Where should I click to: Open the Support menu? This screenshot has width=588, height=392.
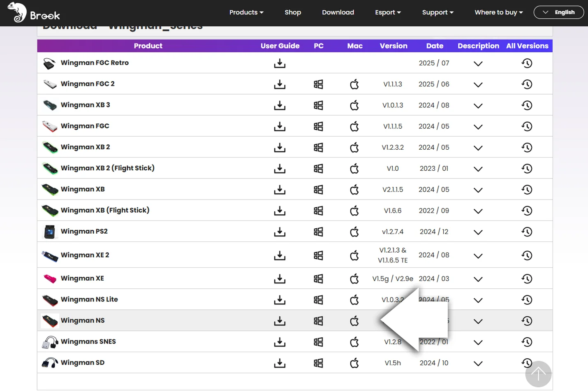click(x=438, y=12)
